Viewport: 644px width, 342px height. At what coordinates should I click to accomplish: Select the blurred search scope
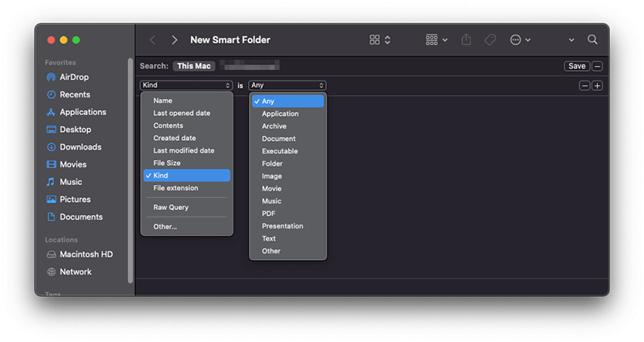pos(250,65)
